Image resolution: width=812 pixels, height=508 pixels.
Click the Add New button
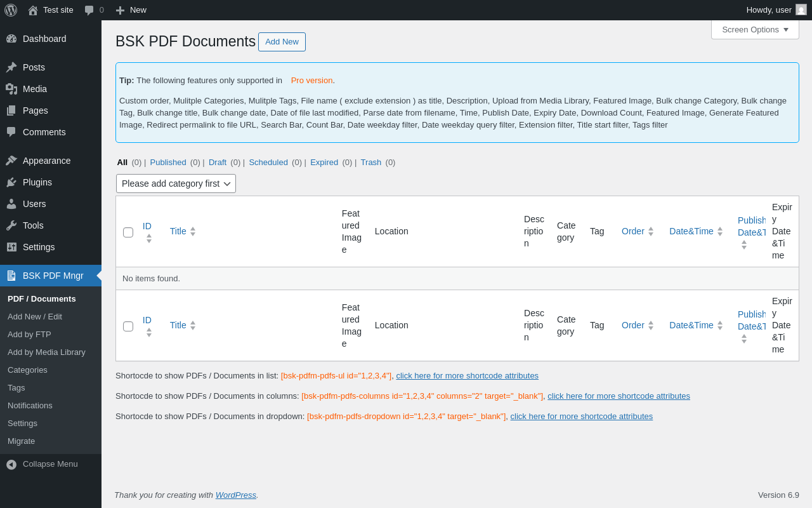point(282,42)
